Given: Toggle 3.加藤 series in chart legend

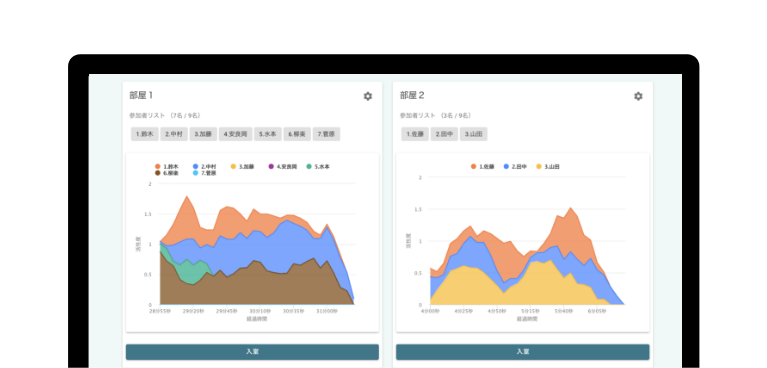Looking at the screenshot, I should click(x=243, y=167).
